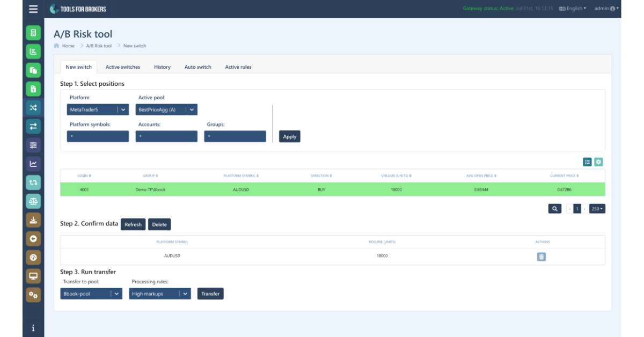Select the position row with login 4003
The width and height of the screenshot is (644, 337).
[333, 189]
